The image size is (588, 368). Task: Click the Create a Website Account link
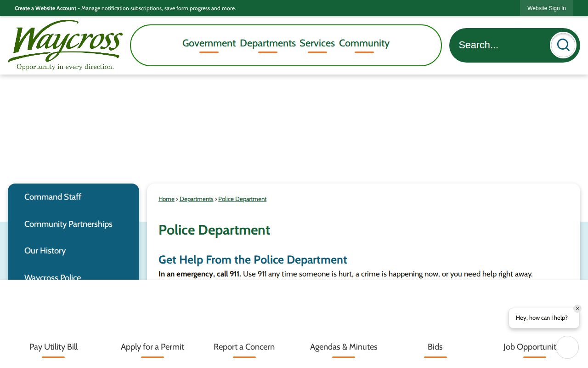click(x=45, y=8)
